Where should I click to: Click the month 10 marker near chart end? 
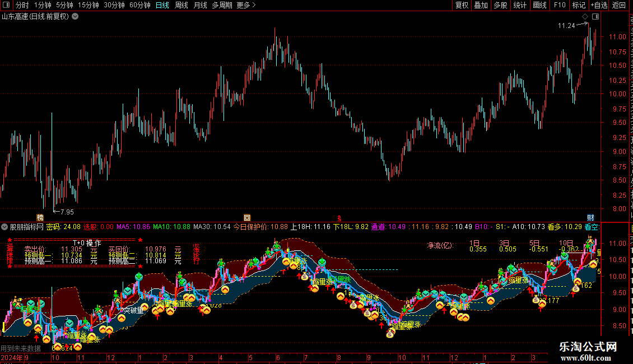[402, 357]
